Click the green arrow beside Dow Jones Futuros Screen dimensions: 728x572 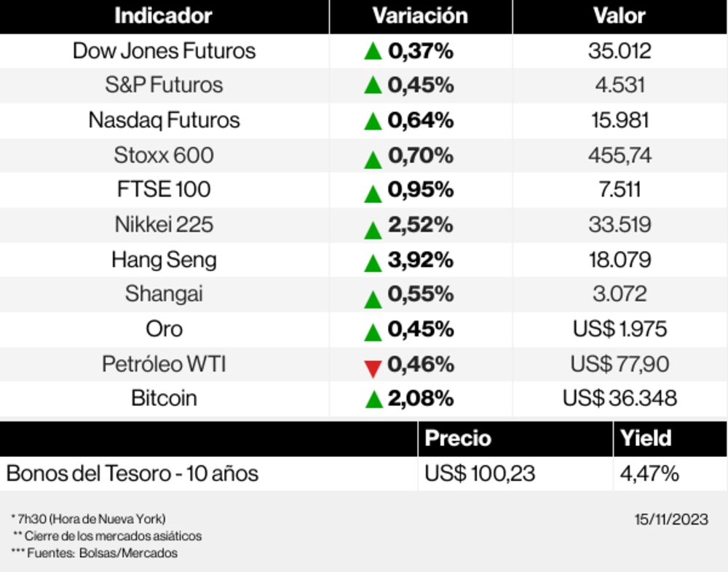[x=373, y=51]
